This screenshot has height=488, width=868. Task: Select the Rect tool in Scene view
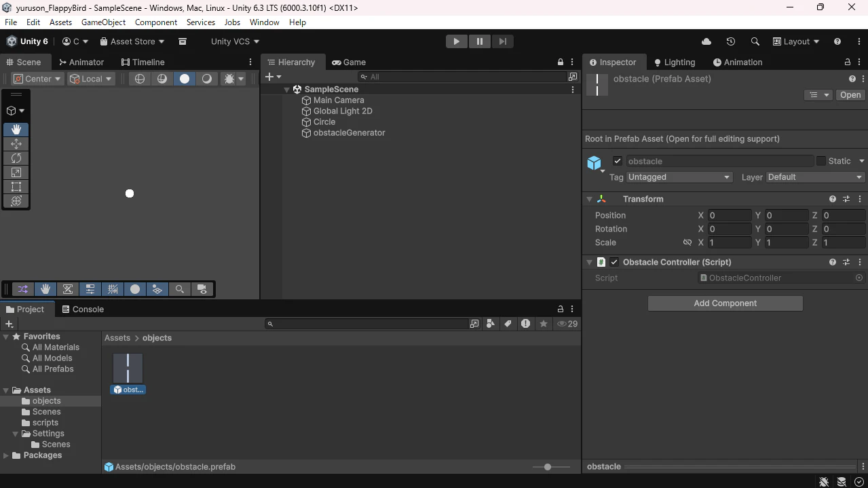16,187
